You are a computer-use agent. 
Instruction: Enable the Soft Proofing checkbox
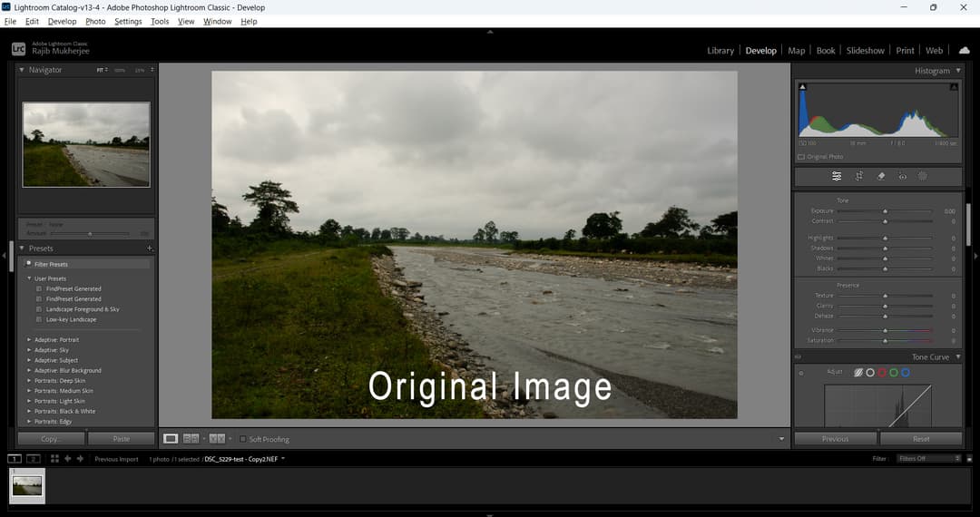(243, 439)
